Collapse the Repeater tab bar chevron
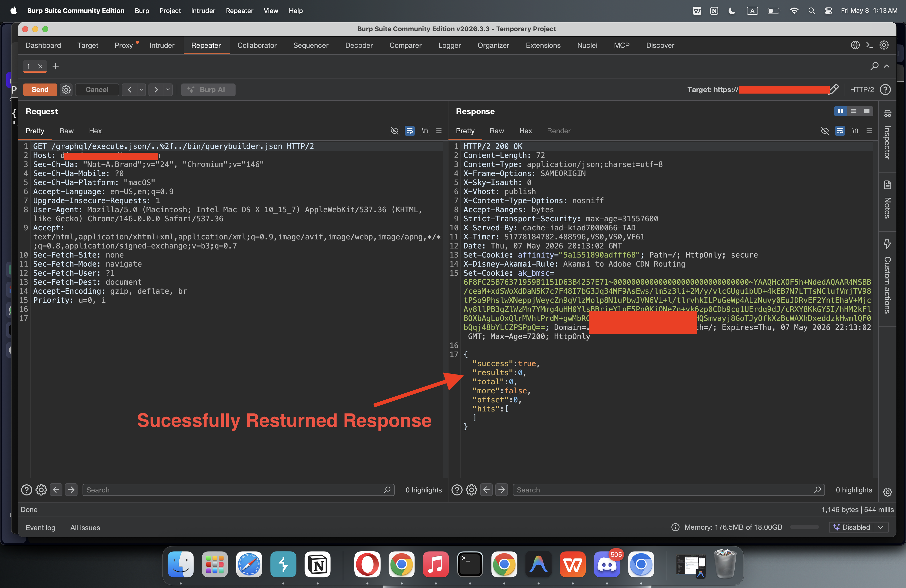Screen dimensions: 906x588 [887, 66]
